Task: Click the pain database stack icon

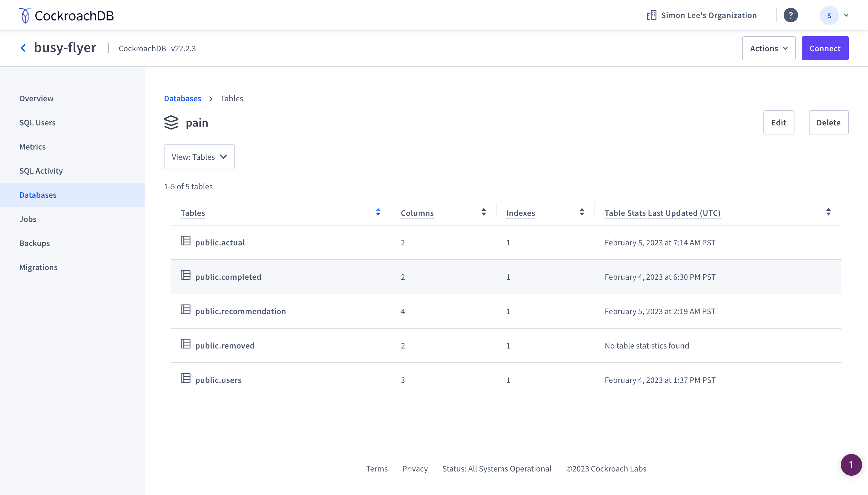Action: (171, 122)
